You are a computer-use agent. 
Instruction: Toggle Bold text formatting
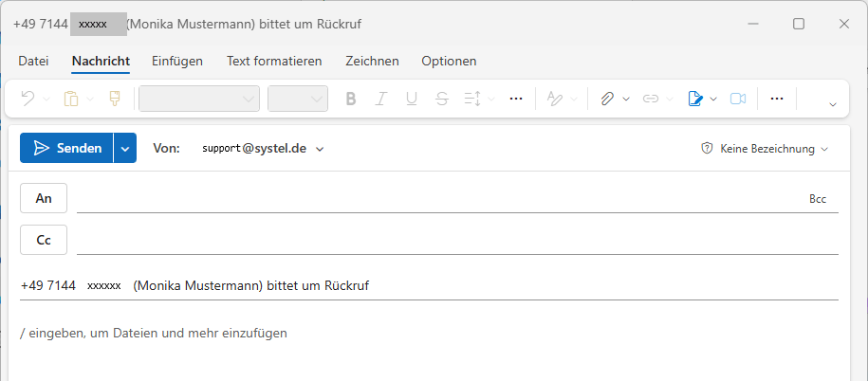[351, 98]
